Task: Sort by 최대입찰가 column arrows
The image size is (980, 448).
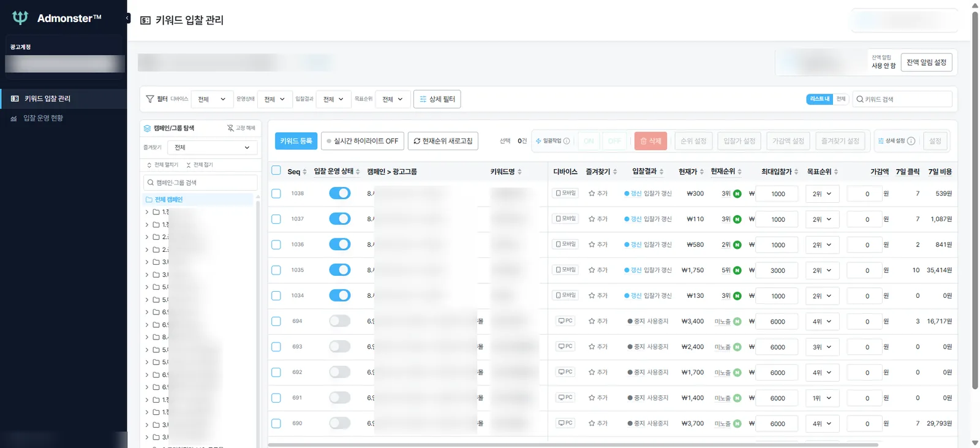Action: click(796, 172)
